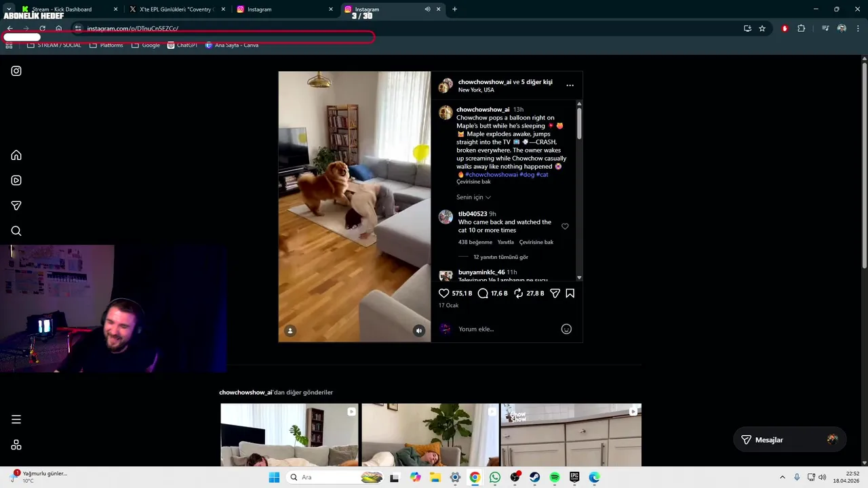Open the hamburger More menu in sidebar

pyautogui.click(x=16, y=420)
